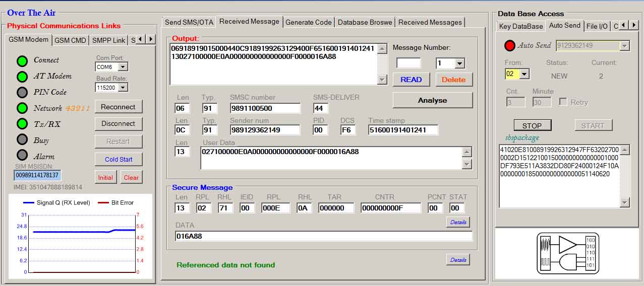644x286 pixels.
Task: Click the STOP auto send button
Action: tap(532, 125)
